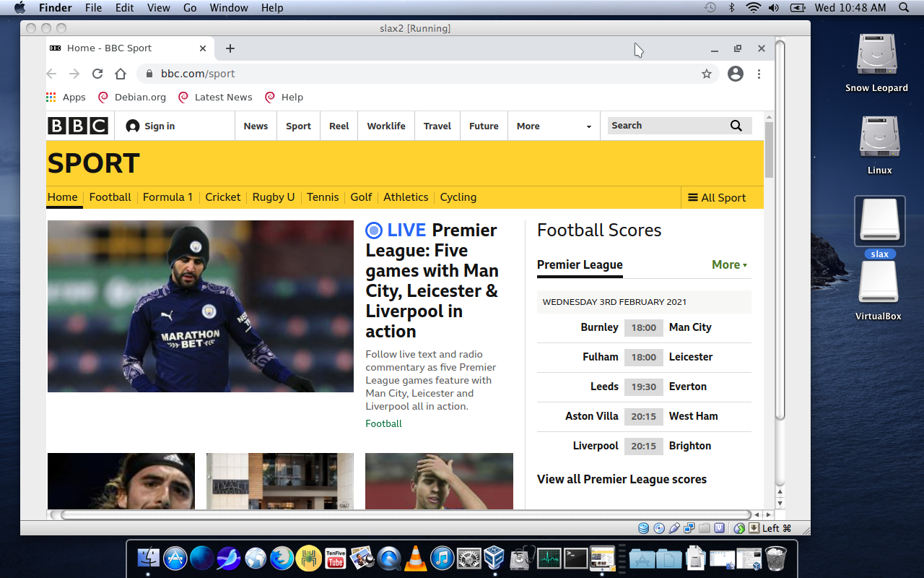The image size is (924, 578).
Task: Bookmark this page with the star icon
Action: click(707, 74)
